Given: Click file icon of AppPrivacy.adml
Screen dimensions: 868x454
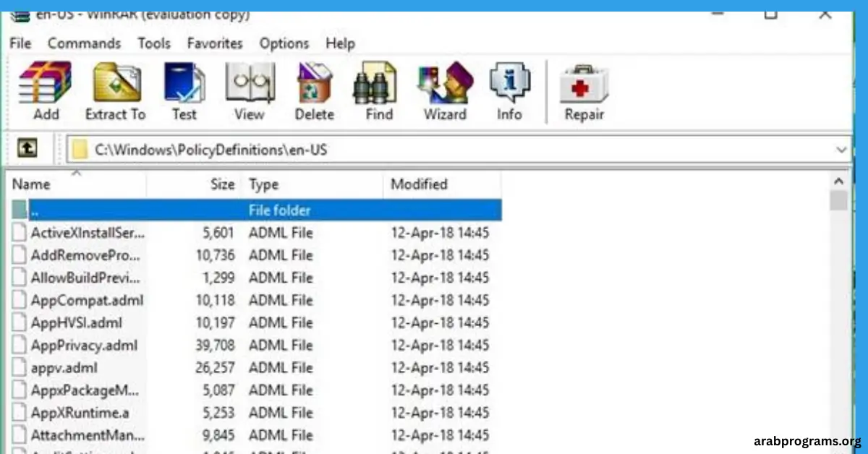Looking at the screenshot, I should 20,345.
